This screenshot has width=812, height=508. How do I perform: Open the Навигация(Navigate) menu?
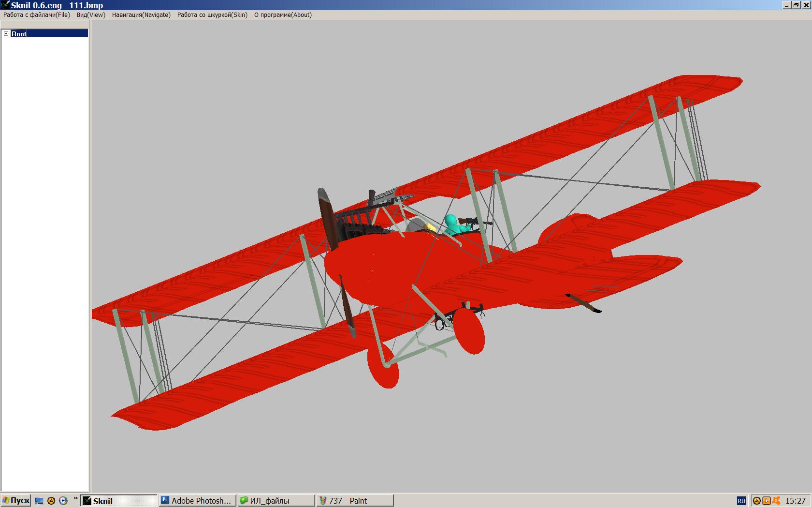pyautogui.click(x=141, y=15)
